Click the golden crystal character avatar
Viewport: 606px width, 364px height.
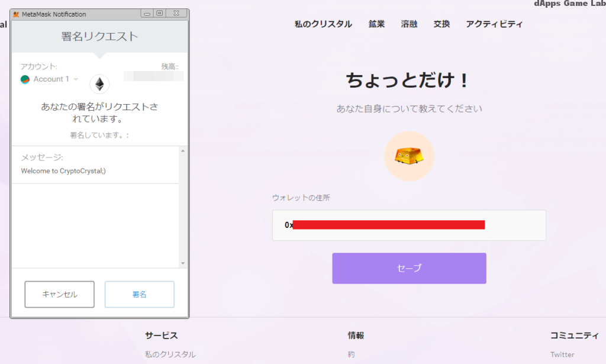tap(409, 156)
